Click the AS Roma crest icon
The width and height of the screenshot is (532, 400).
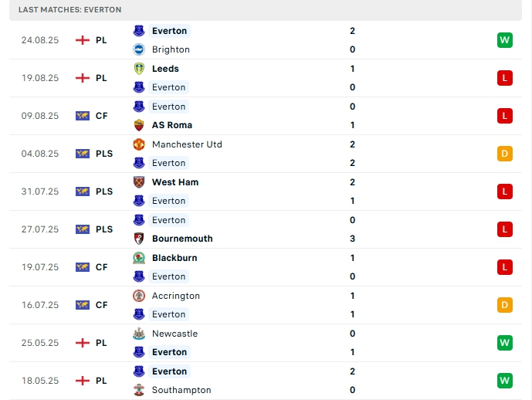(x=139, y=125)
